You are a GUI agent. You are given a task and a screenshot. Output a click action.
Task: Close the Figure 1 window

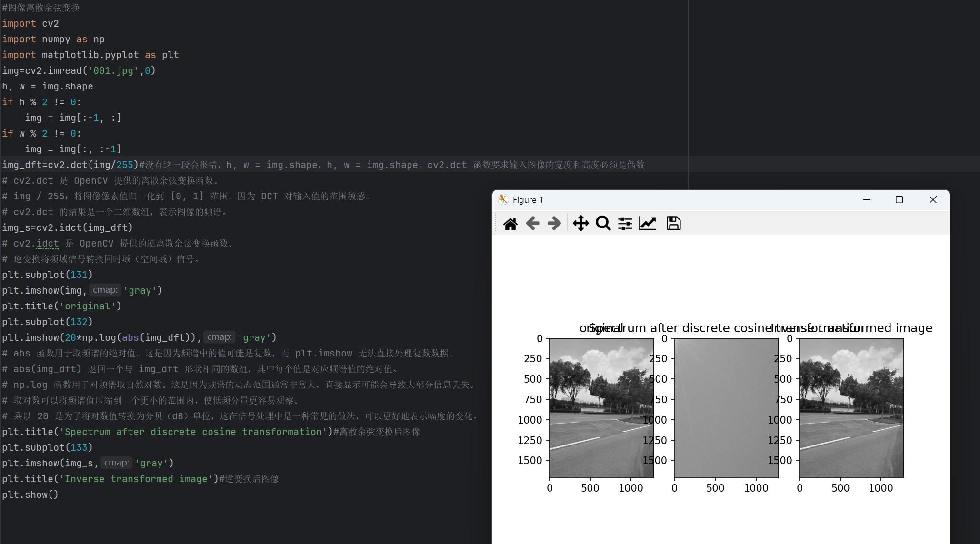tap(933, 200)
